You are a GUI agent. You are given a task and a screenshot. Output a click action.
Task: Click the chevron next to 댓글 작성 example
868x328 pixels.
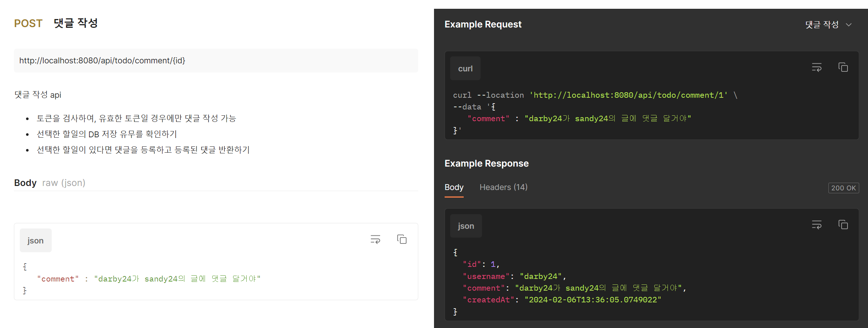point(849,25)
